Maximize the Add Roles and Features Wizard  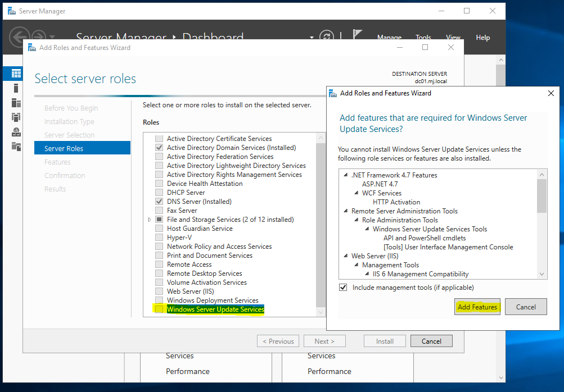[425, 47]
